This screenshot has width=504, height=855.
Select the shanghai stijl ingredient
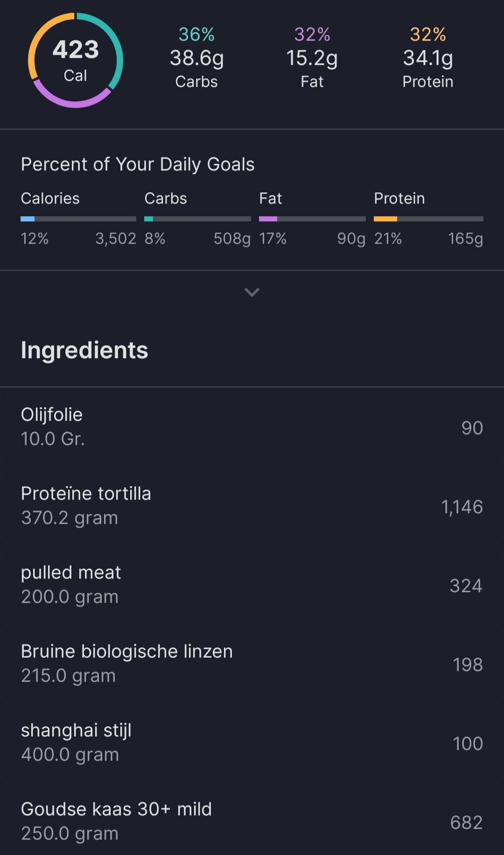(x=252, y=742)
